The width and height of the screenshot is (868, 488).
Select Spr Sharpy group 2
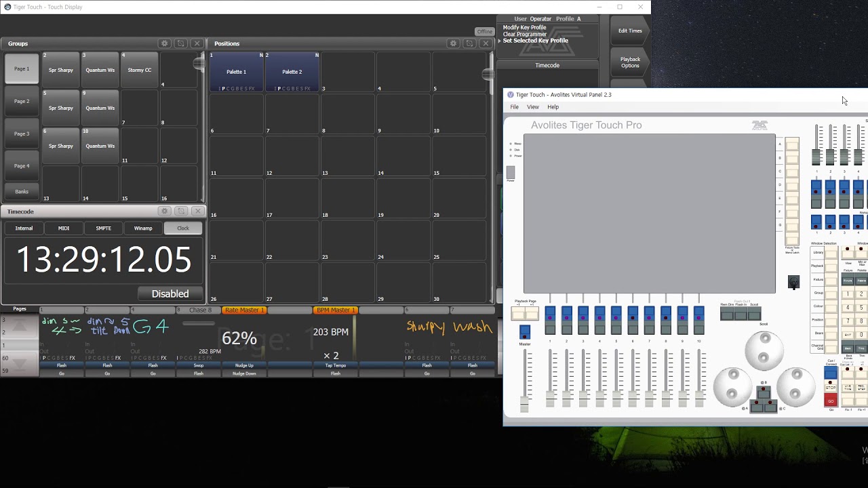[61, 70]
